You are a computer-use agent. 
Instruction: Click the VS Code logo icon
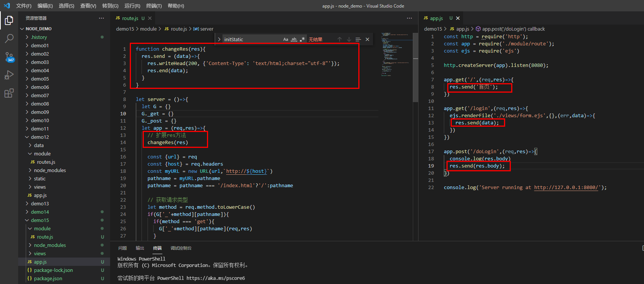click(6, 6)
